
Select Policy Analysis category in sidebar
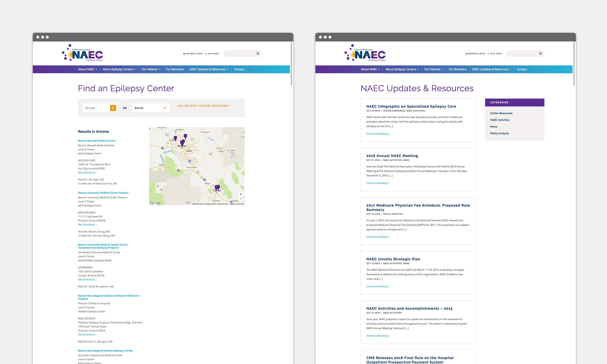[x=499, y=133]
